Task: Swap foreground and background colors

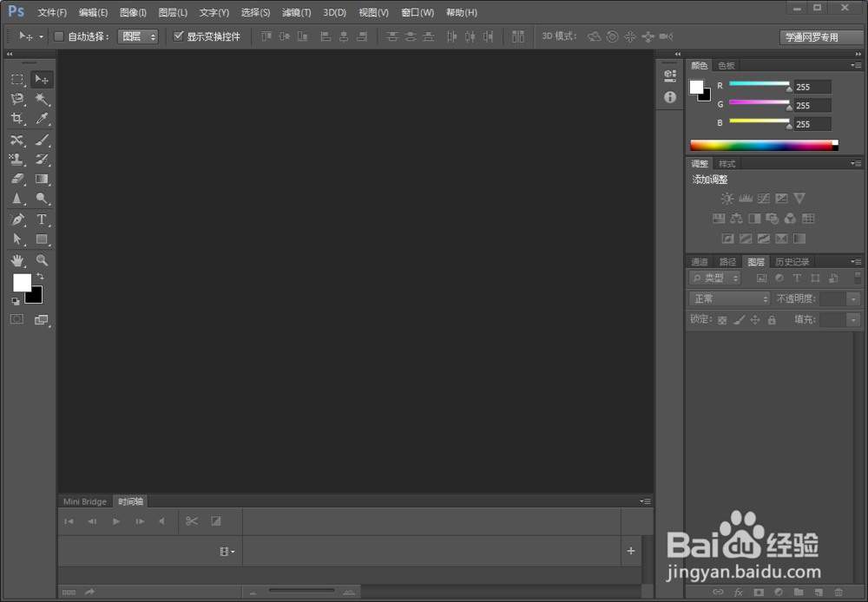Action: pyautogui.click(x=41, y=276)
